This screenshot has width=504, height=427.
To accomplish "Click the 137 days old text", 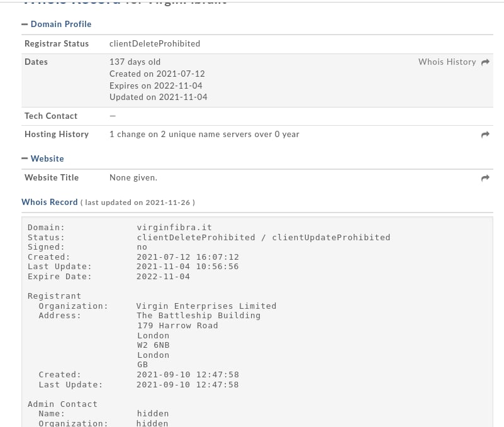I will (x=135, y=62).
